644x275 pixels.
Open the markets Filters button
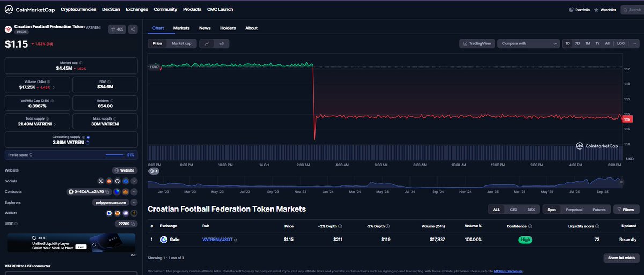[x=626, y=210]
